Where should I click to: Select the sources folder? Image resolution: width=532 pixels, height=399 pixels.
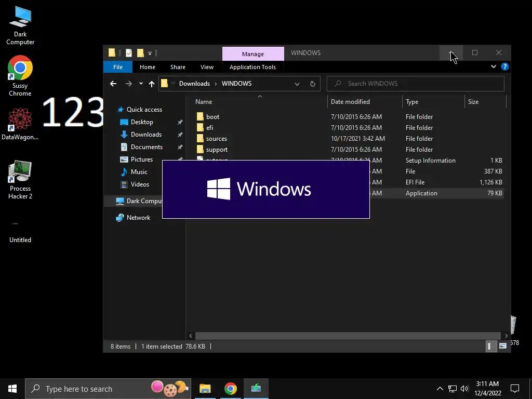pyautogui.click(x=349, y=138)
